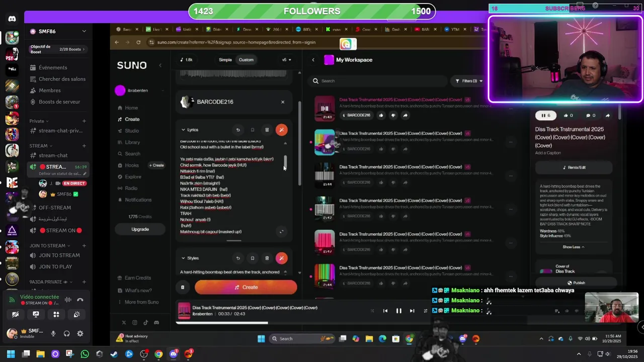Pause playback in Suno player bar
The image size is (644, 362).
[398, 311]
